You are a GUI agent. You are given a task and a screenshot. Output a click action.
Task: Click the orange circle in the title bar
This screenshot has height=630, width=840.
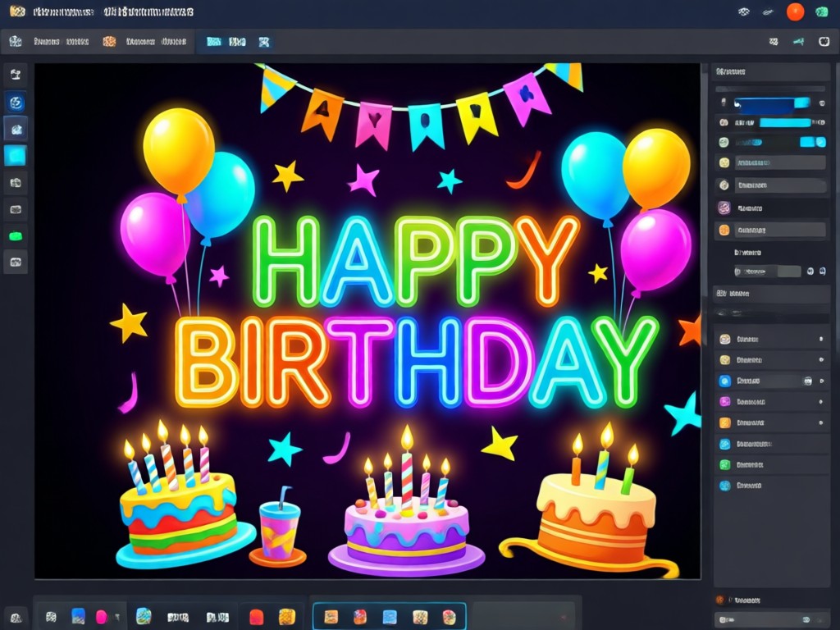[x=795, y=11]
